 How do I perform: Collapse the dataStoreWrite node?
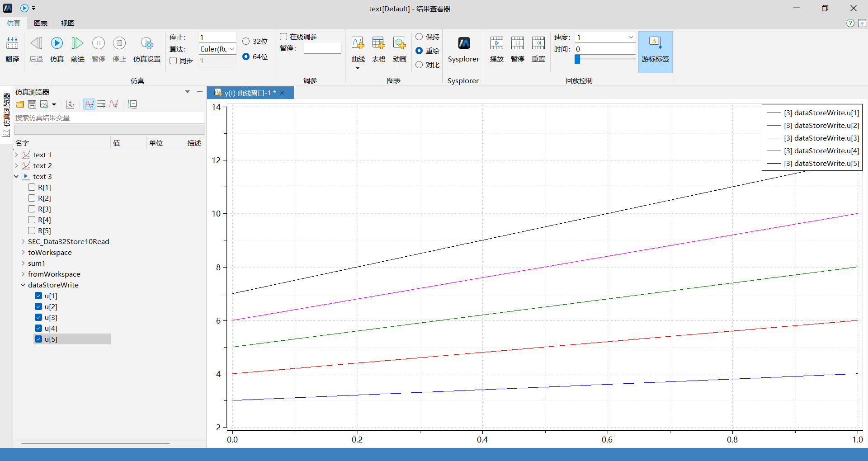tap(23, 285)
